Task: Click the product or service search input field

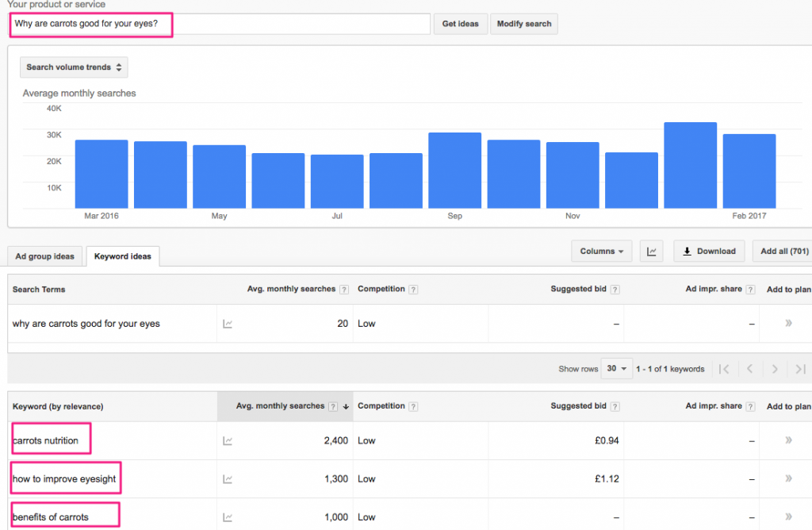Action: pos(214,24)
